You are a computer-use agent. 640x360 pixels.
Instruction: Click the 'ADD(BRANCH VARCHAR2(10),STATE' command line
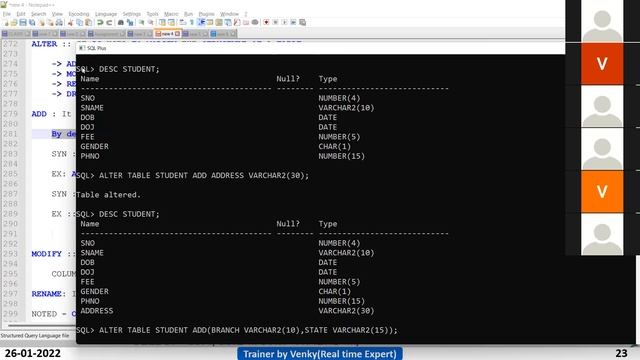(237, 330)
